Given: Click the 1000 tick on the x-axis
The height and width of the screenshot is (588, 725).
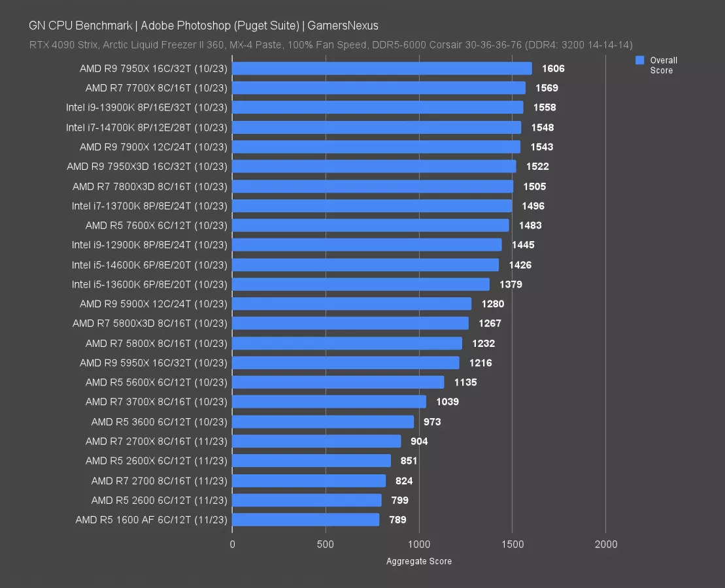Looking at the screenshot, I should pyautogui.click(x=419, y=544).
